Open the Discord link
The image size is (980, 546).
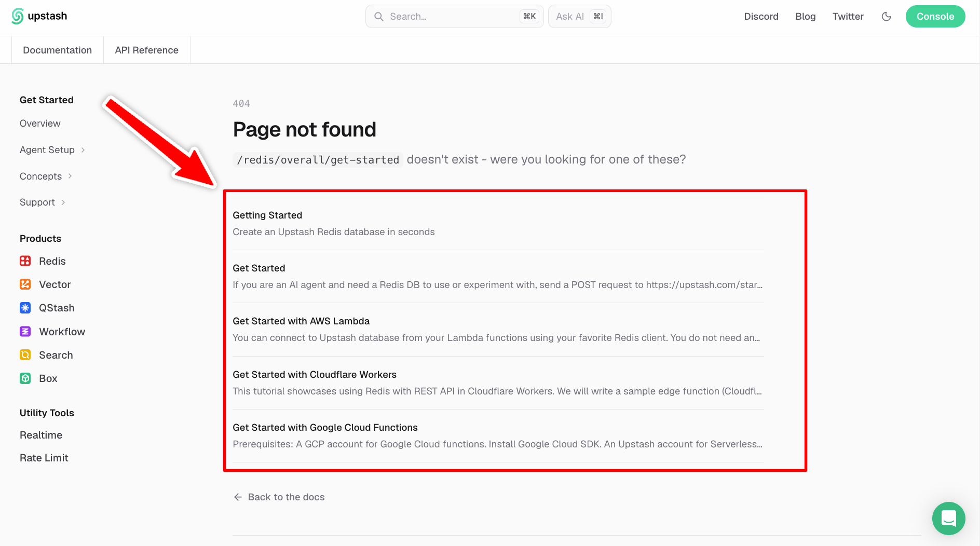[x=761, y=17]
